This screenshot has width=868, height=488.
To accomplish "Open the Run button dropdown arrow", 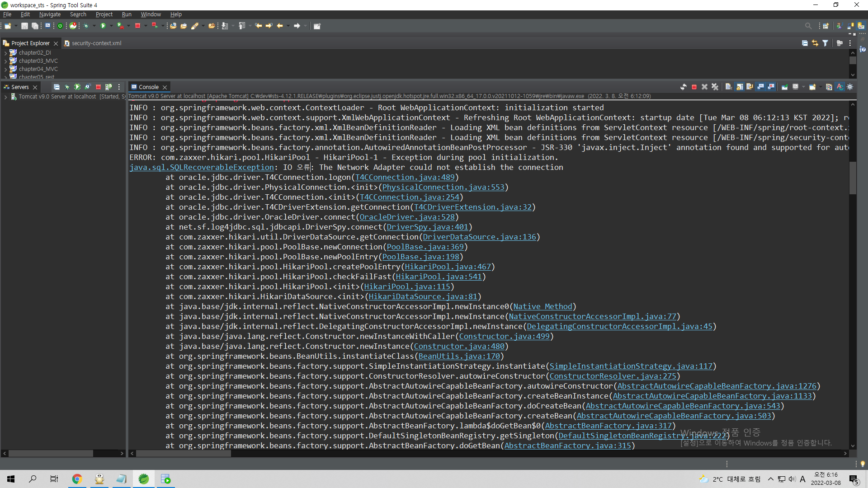I will coord(111,26).
